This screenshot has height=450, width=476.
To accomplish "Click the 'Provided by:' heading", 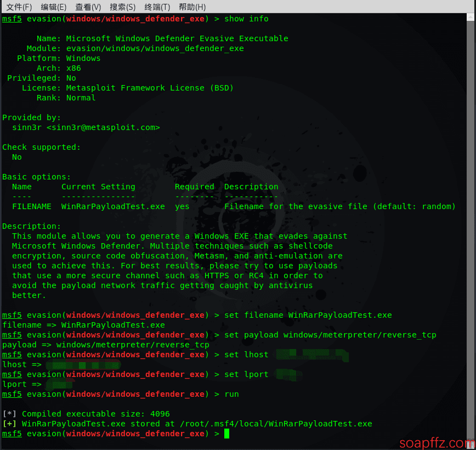I will 32,117.
